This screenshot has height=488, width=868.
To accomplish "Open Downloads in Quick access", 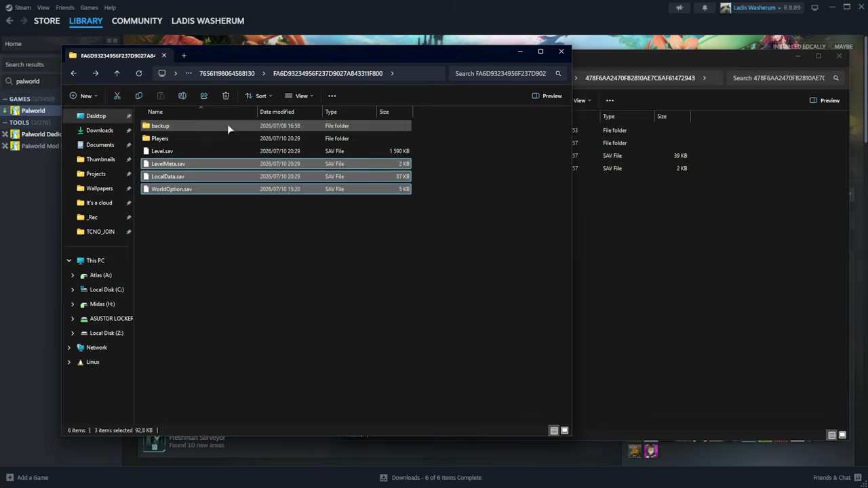I will (x=99, y=130).
